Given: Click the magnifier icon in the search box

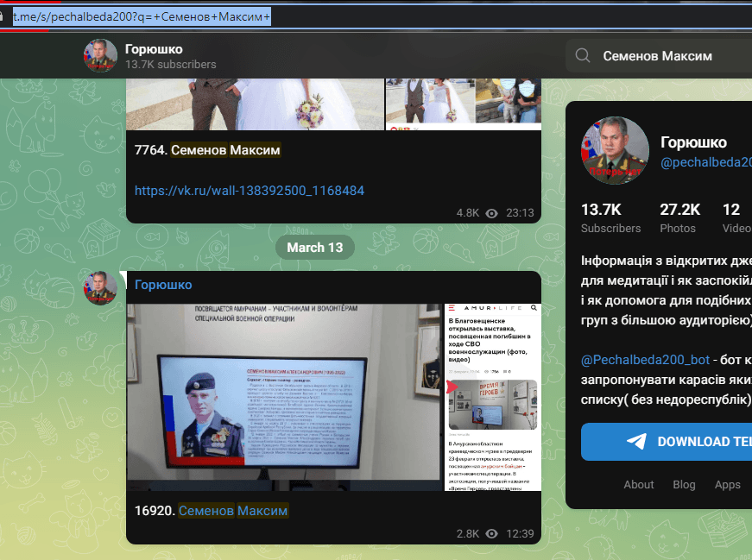Looking at the screenshot, I should tap(583, 55).
